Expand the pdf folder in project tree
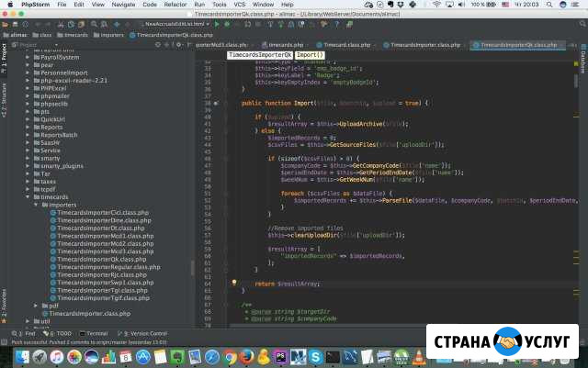 (x=36, y=306)
